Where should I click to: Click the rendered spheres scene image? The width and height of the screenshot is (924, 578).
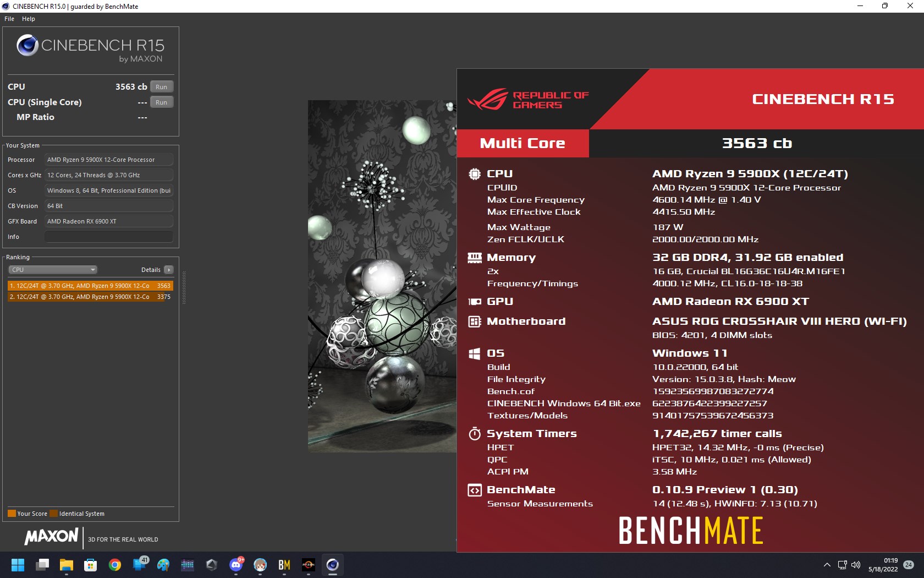pyautogui.click(x=382, y=276)
